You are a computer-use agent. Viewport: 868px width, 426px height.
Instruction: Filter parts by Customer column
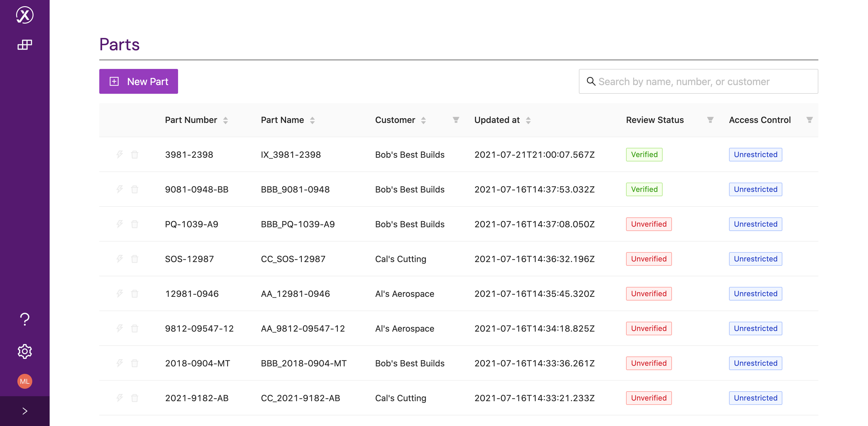(x=456, y=120)
